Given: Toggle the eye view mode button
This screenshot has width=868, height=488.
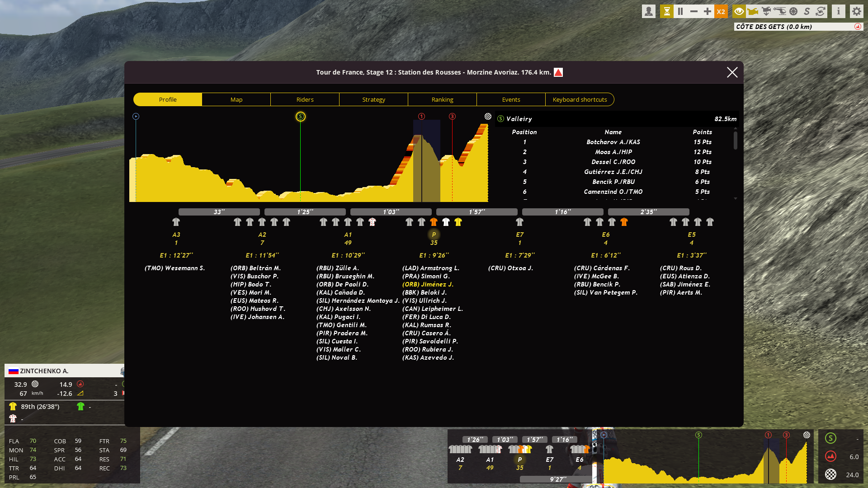Looking at the screenshot, I should tap(739, 11).
